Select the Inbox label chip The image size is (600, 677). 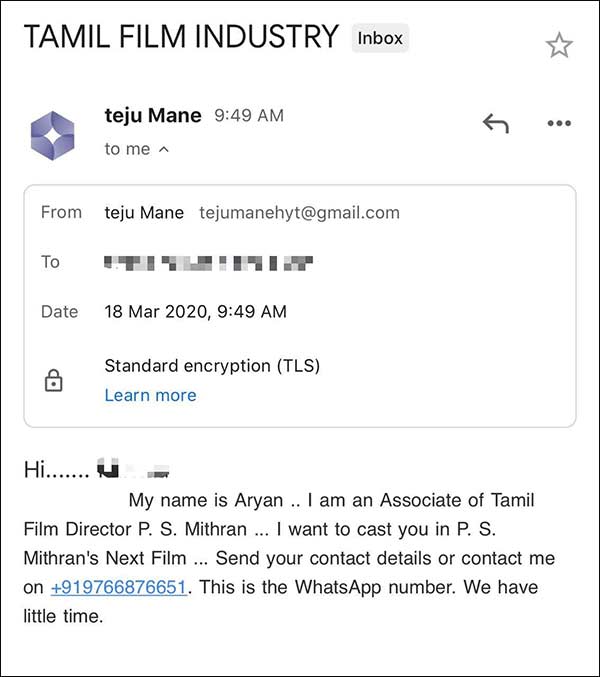[380, 38]
